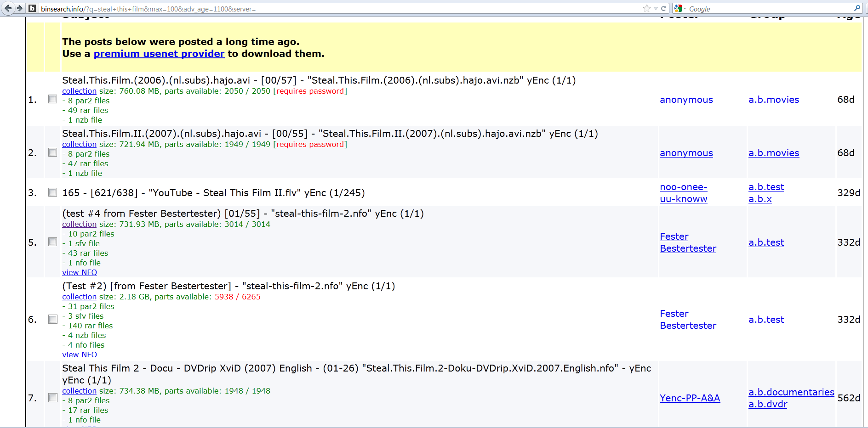Viewport: 868px width, 428px height.
Task: Open a.b.dvdr group link
Action: point(768,404)
